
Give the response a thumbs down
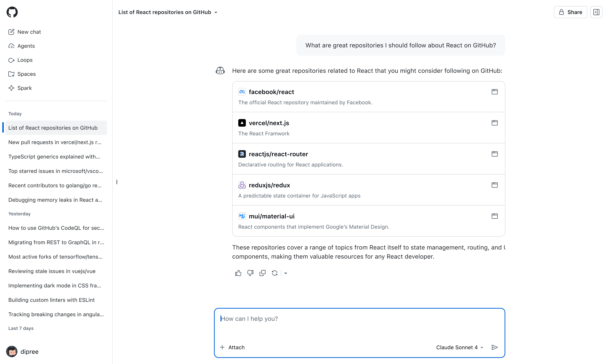(250, 273)
